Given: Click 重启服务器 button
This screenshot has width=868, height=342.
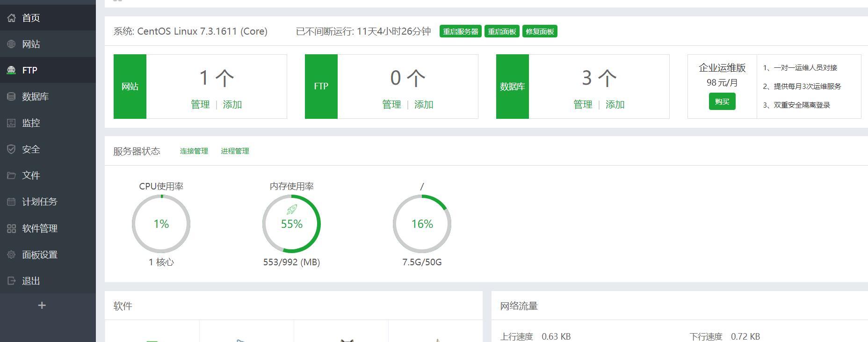Looking at the screenshot, I should [461, 31].
